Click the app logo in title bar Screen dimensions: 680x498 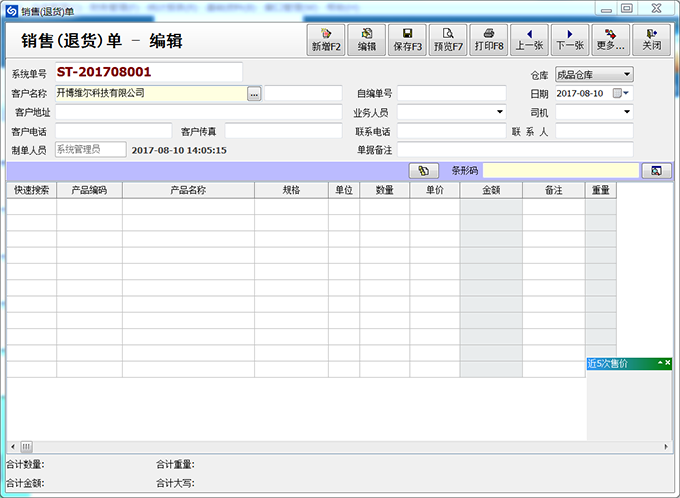point(12,11)
